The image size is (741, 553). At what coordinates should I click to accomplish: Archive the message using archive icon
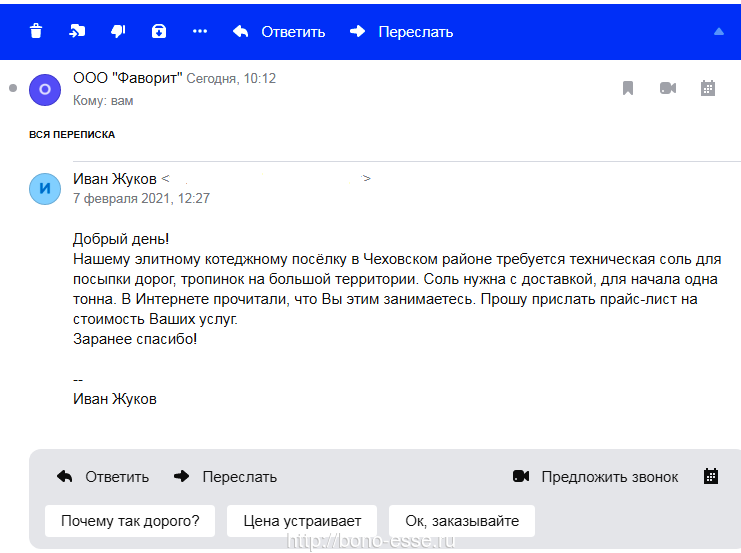(x=159, y=31)
